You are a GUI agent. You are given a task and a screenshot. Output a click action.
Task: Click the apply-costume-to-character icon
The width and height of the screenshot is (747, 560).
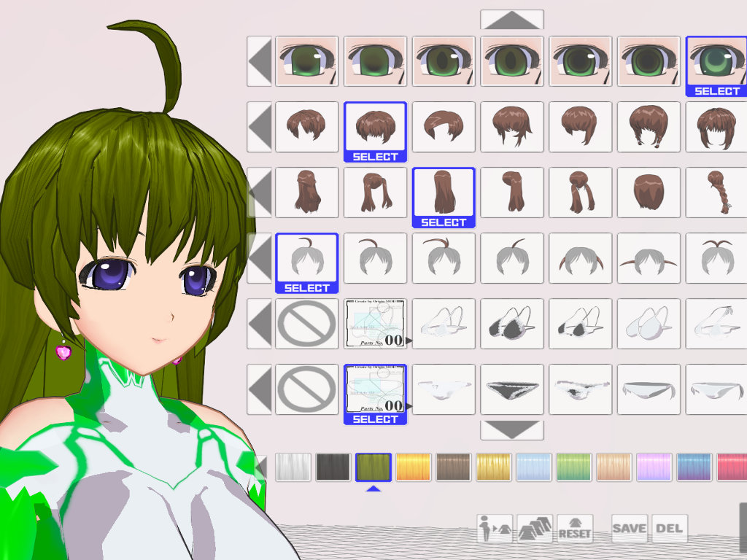pos(495,529)
